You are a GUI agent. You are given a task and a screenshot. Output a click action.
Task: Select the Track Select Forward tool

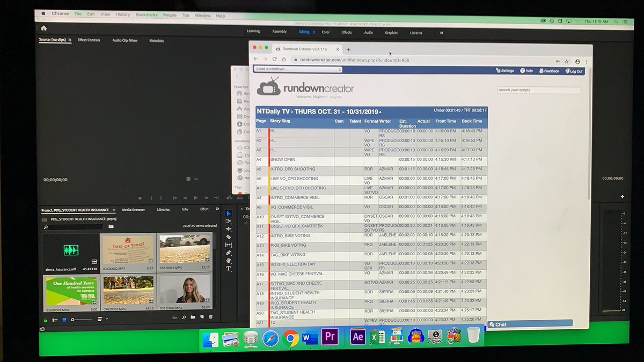tap(229, 221)
